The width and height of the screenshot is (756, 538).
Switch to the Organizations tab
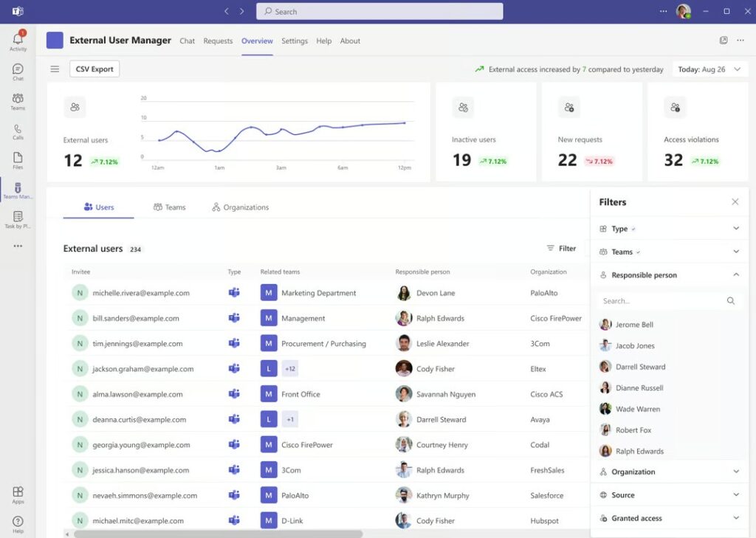tap(240, 207)
